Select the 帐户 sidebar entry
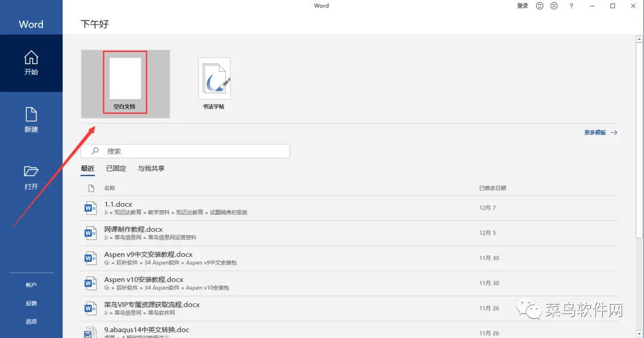This screenshot has width=644, height=338. [31, 284]
